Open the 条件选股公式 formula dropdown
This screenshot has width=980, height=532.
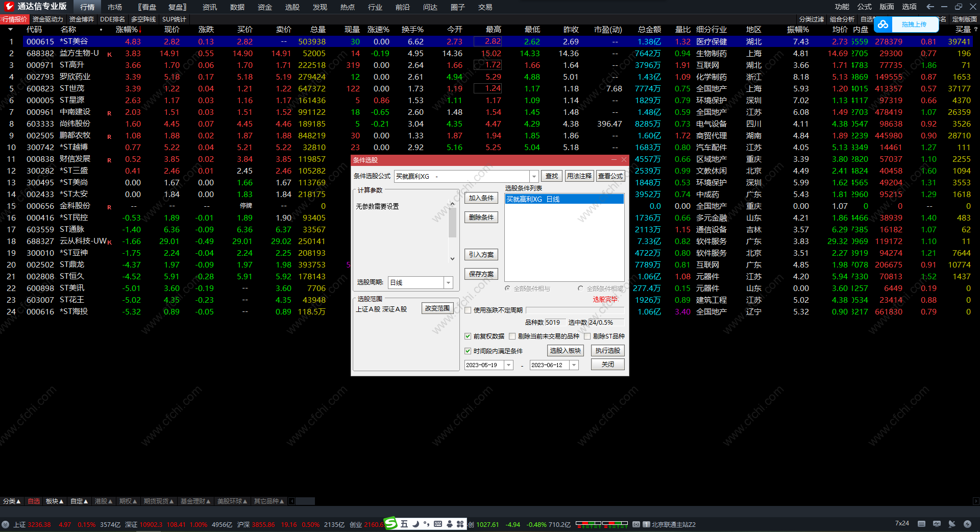pyautogui.click(x=534, y=177)
